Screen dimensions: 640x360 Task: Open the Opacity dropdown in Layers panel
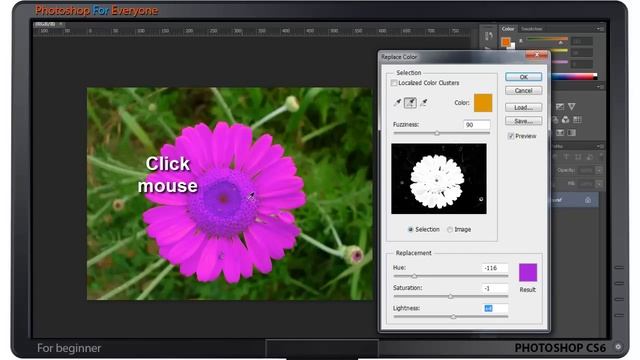click(x=599, y=170)
